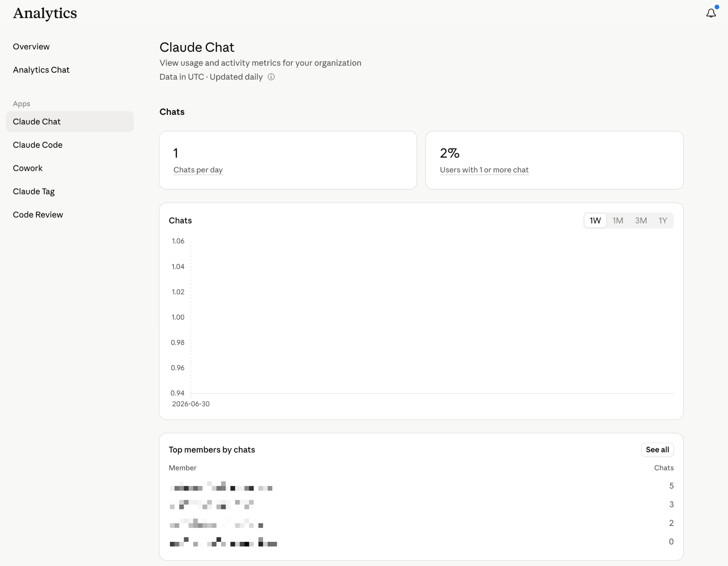728x566 pixels.
Task: Click the 2026-06-30 axis date label
Action: [191, 404]
